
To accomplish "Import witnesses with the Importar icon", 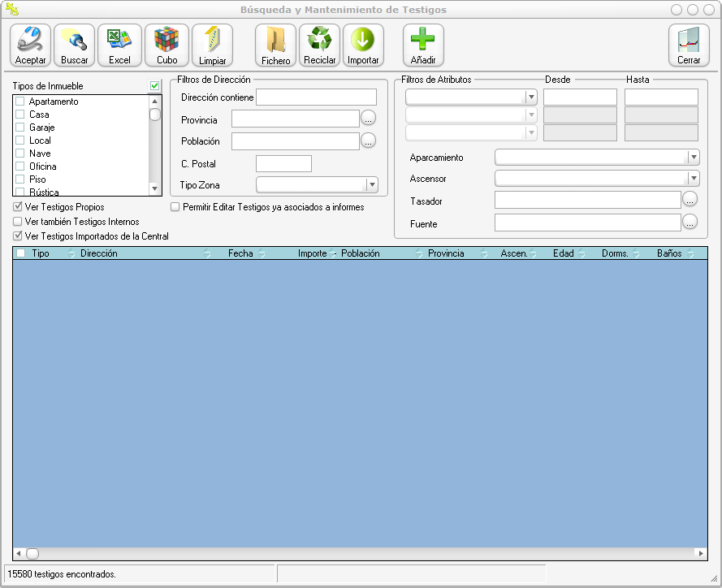I will (x=363, y=45).
